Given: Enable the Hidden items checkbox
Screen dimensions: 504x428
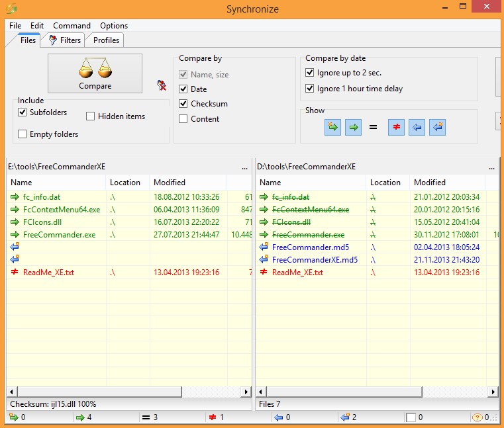Looking at the screenshot, I should pos(91,116).
